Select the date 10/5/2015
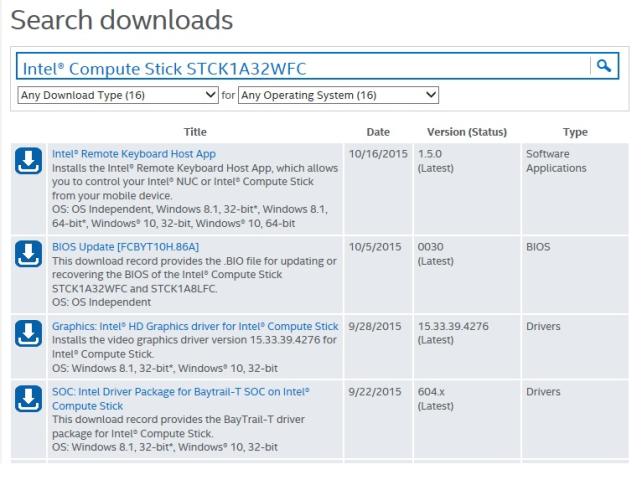Viewport: 642px width, 480px height. [375, 247]
